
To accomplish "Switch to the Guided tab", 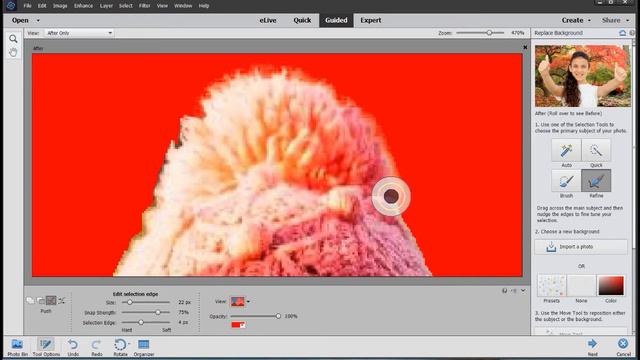I will tap(336, 20).
